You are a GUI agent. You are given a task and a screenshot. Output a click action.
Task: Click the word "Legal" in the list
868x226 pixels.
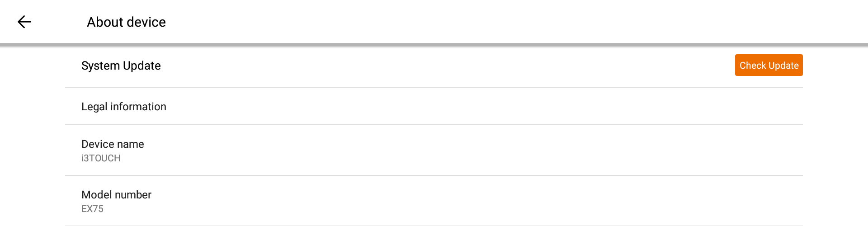[x=94, y=107]
